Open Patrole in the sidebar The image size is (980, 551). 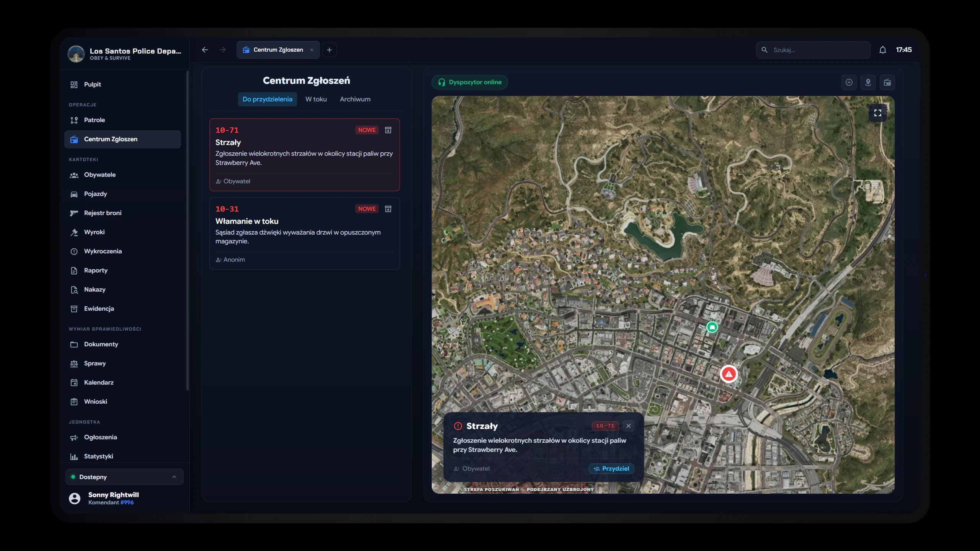point(122,120)
